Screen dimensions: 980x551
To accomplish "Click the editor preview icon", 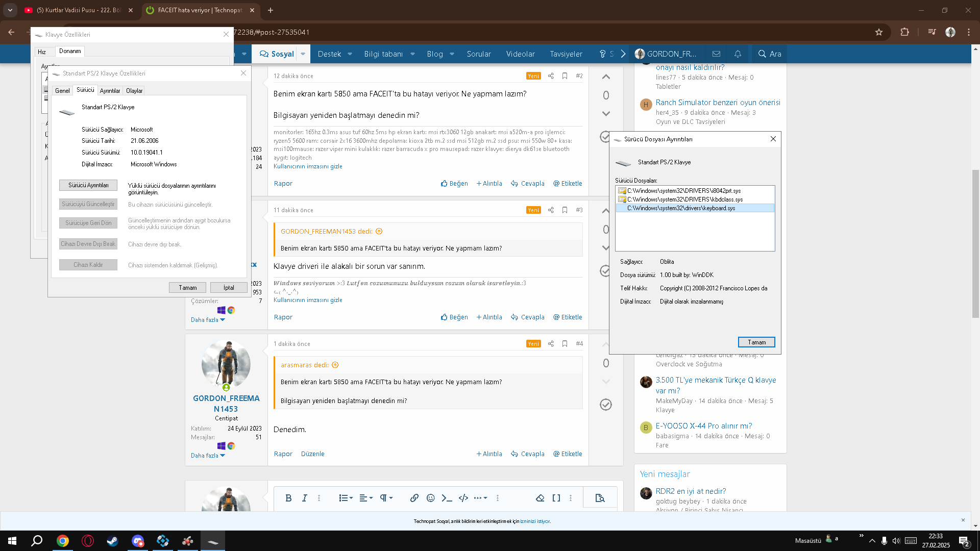I will [x=600, y=498].
